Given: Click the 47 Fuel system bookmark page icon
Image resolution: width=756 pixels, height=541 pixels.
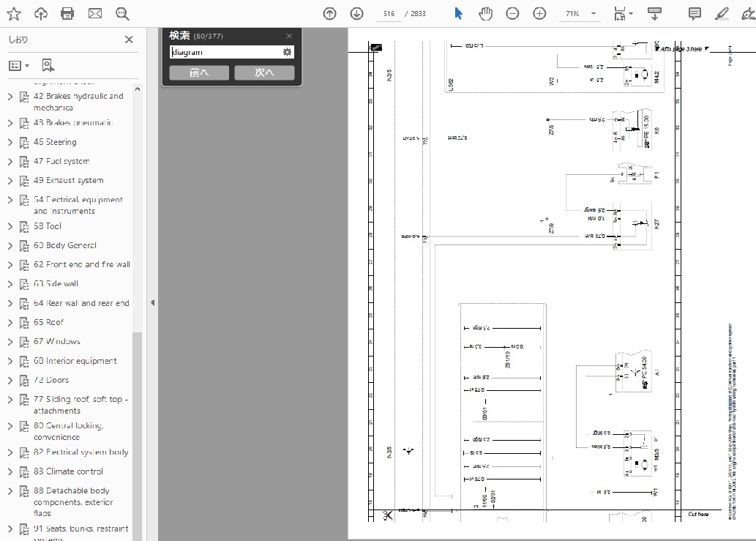Looking at the screenshot, I should [24, 162].
